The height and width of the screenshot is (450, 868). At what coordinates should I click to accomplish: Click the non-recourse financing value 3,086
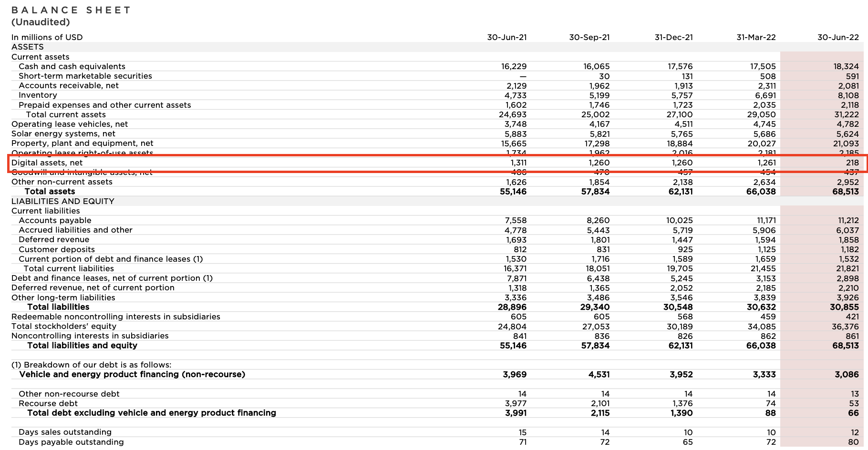point(847,374)
